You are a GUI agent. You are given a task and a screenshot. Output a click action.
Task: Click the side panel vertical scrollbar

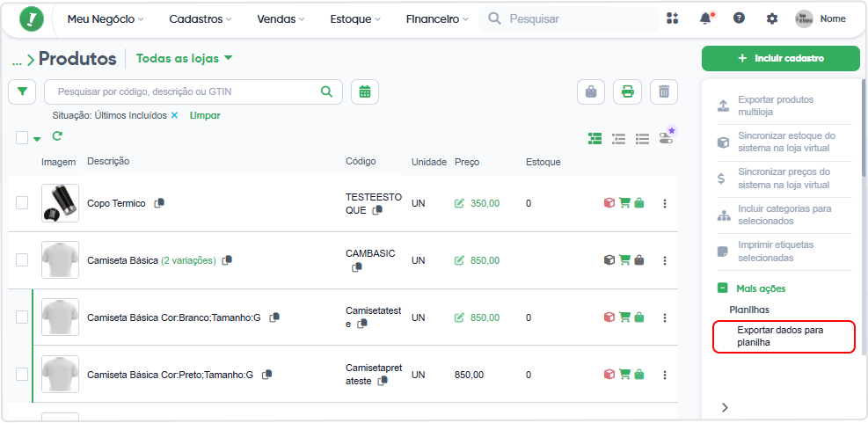(x=864, y=128)
